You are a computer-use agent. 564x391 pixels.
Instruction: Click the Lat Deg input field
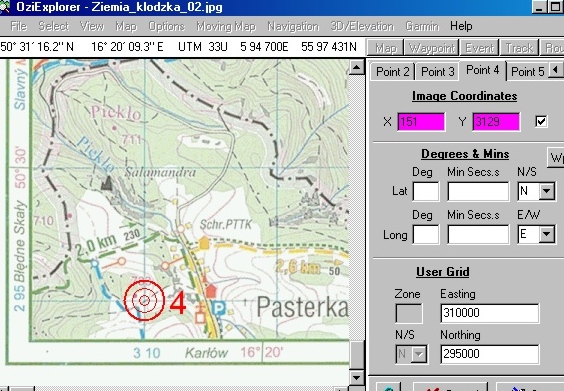[426, 191]
